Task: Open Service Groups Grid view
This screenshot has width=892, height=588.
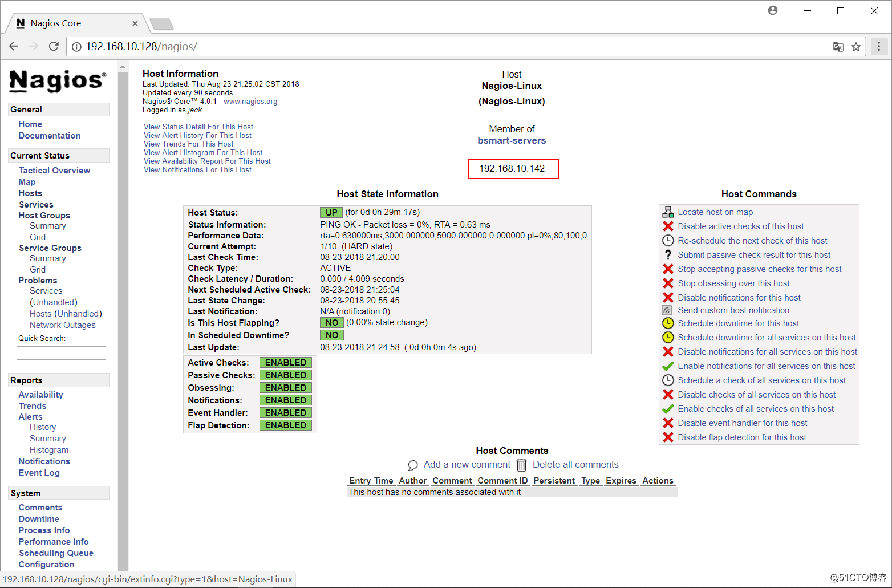Action: pyautogui.click(x=38, y=270)
